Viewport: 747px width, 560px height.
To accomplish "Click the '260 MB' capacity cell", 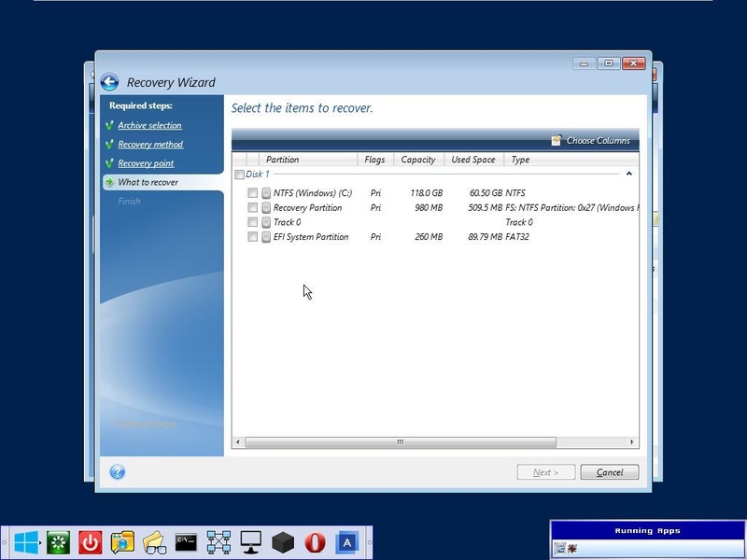I will pyautogui.click(x=429, y=237).
